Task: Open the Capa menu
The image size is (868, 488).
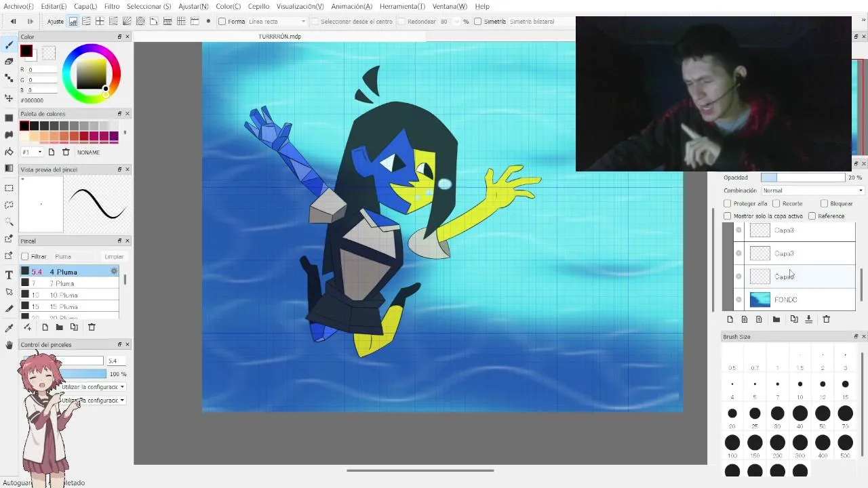Action: point(85,6)
